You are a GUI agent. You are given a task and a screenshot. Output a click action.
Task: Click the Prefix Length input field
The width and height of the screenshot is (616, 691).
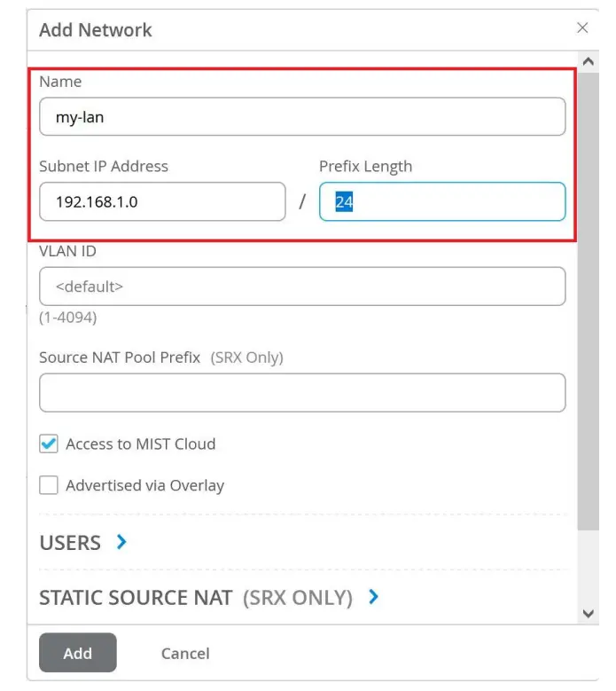tap(441, 201)
